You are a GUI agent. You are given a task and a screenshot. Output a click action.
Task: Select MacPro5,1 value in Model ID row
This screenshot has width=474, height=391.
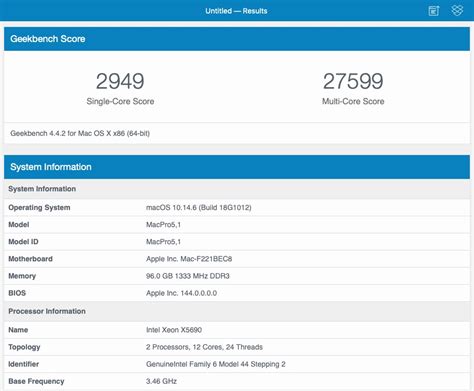163,242
